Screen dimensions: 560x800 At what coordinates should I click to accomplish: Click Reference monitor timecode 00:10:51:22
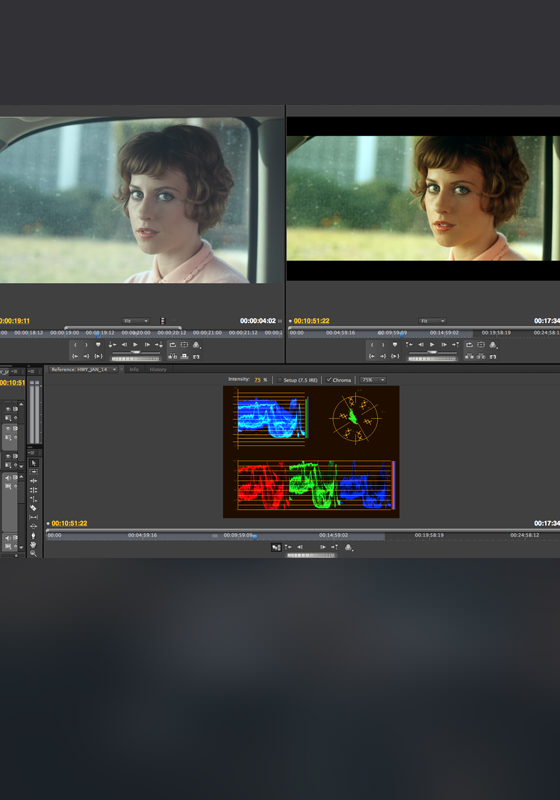coord(69,523)
